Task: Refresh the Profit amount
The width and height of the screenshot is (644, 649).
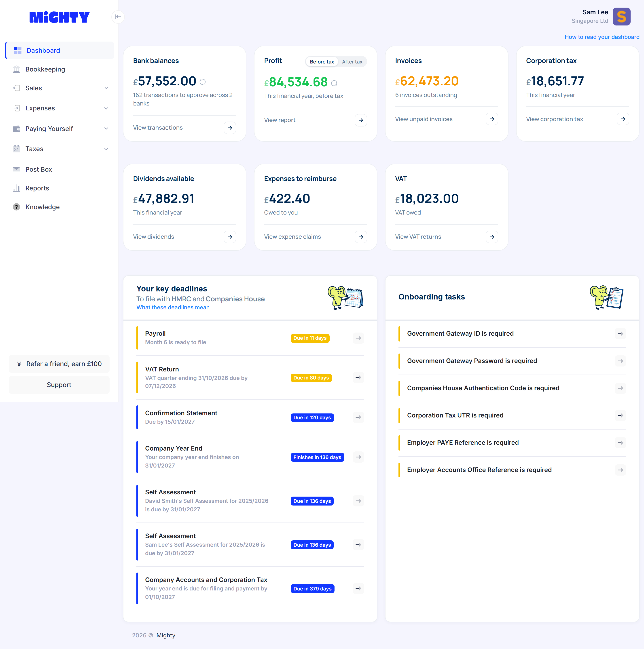Action: (x=334, y=83)
